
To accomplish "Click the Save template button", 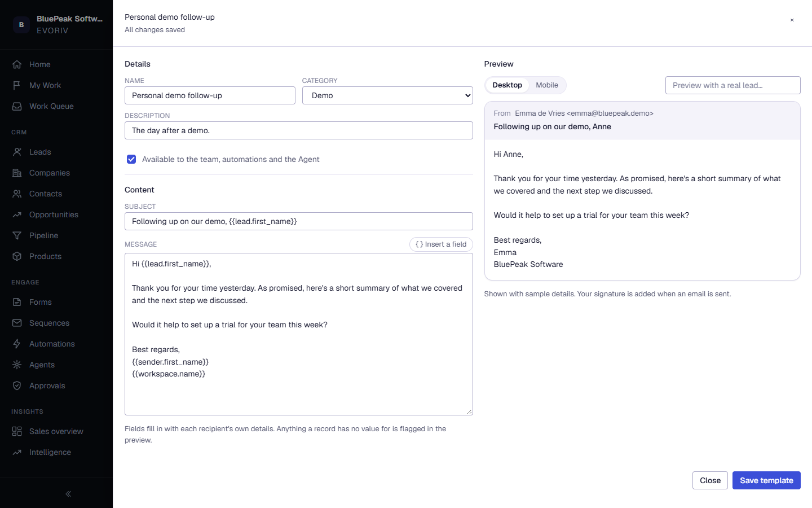I will (766, 480).
